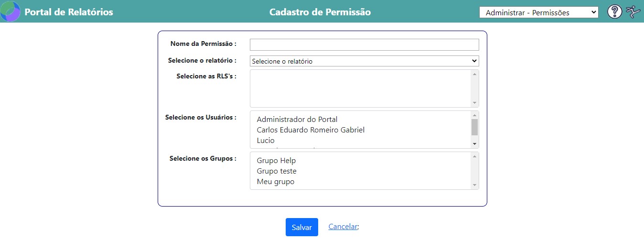Select Grupo Help in groups list
The image size is (644, 241).
pos(276,161)
